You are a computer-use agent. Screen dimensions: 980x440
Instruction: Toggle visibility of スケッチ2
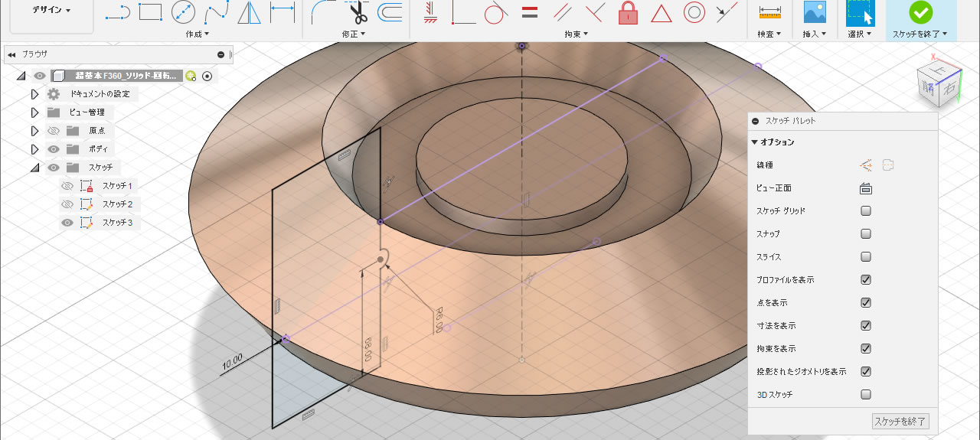67,204
